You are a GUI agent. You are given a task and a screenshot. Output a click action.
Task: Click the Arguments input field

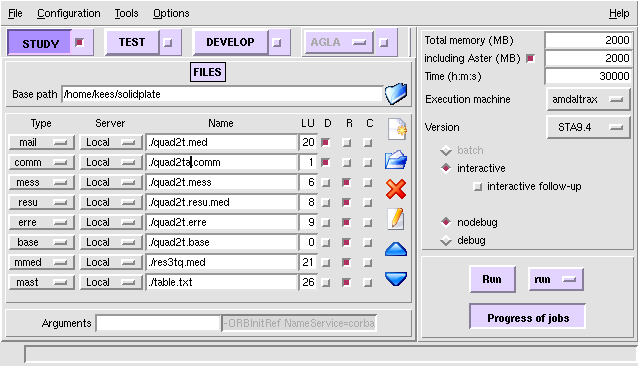coord(158,323)
